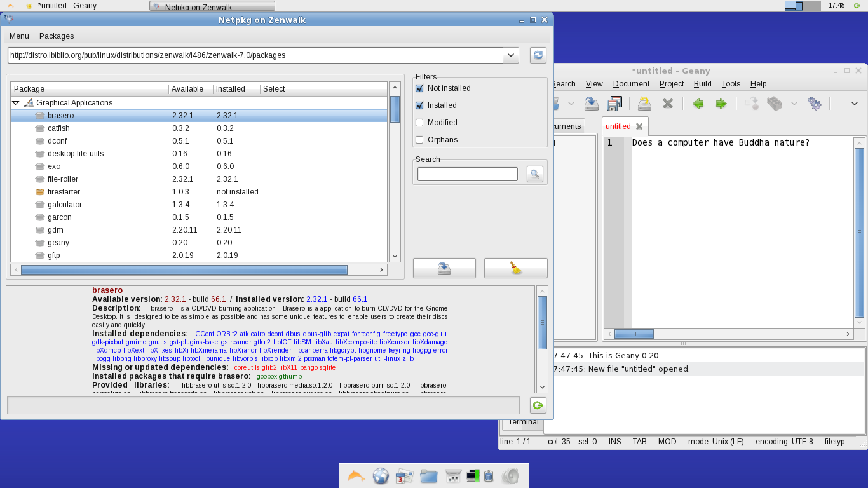Click the goobox required-by link
The height and width of the screenshot is (488, 868).
click(x=267, y=376)
